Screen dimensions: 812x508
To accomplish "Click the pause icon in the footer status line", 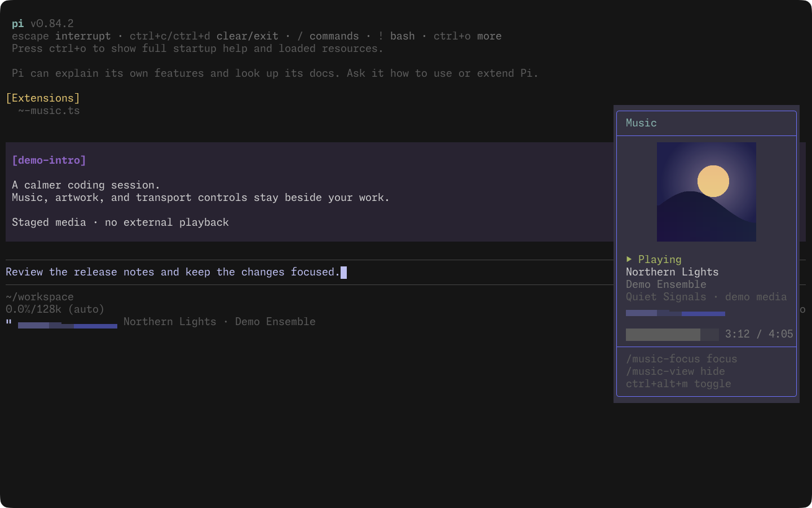I will 8,322.
